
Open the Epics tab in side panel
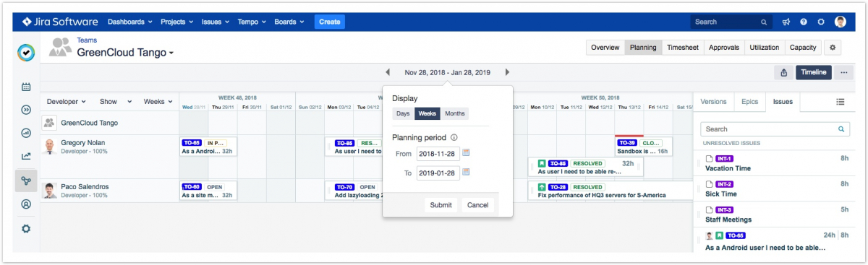(x=749, y=102)
